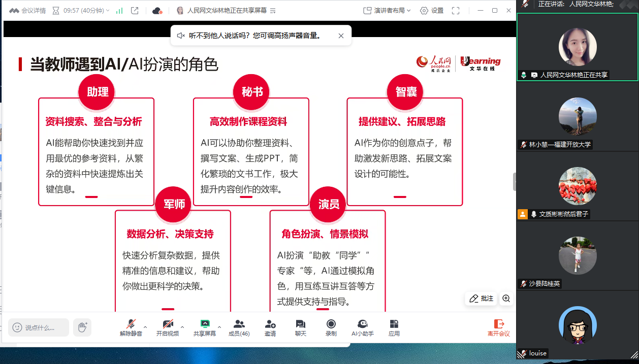Open the 聊天 chat panel

[x=300, y=327]
